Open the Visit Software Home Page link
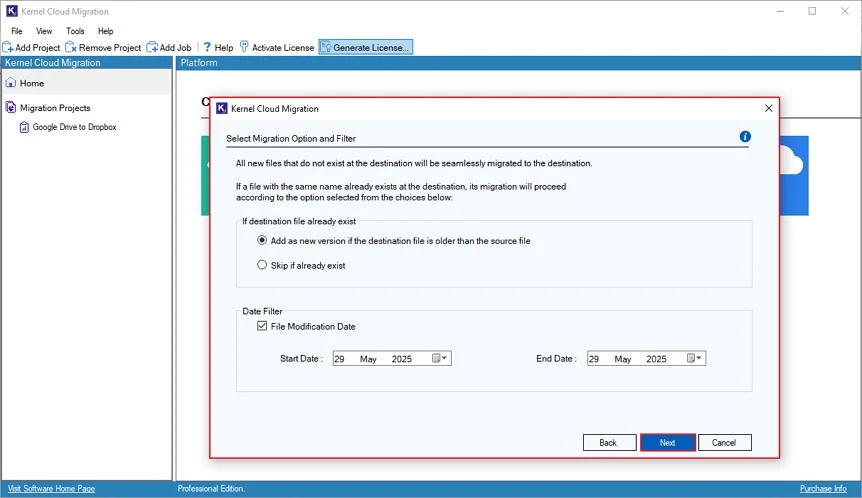862x498 pixels. click(51, 489)
